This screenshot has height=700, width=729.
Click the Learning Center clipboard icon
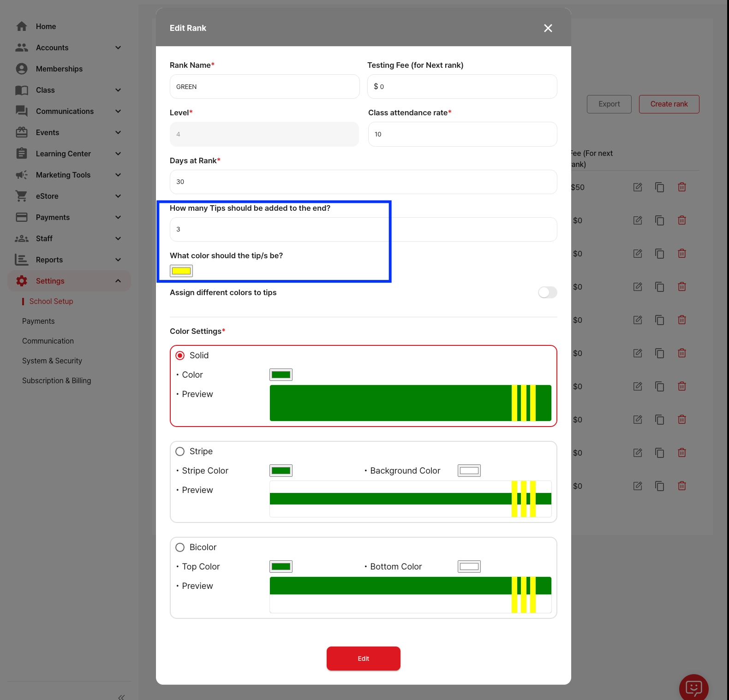[x=22, y=154]
